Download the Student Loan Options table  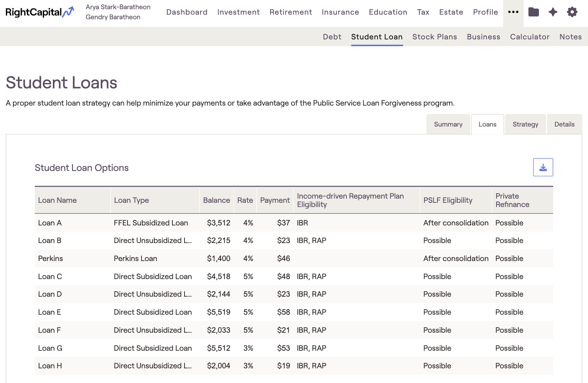coord(543,167)
